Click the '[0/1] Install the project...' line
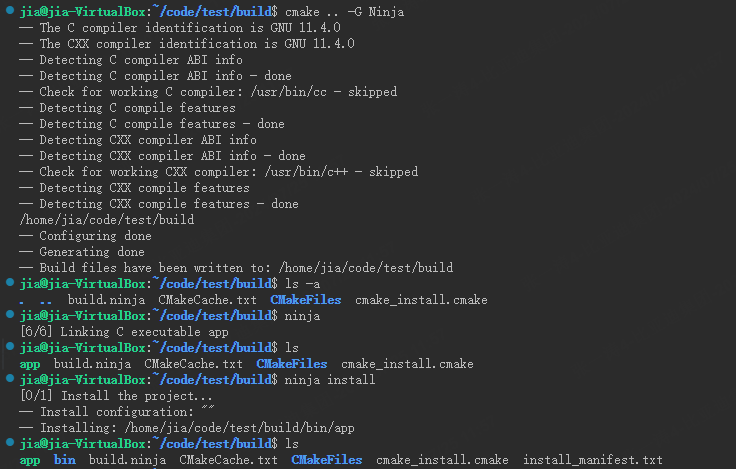The height and width of the screenshot is (469, 736). [116, 396]
